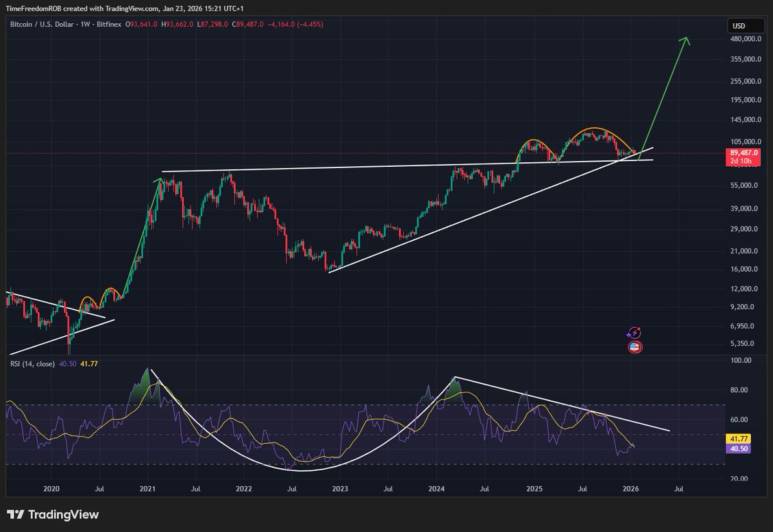Select the USD button on the price scale
The height and width of the screenshot is (532, 773).
pos(745,26)
